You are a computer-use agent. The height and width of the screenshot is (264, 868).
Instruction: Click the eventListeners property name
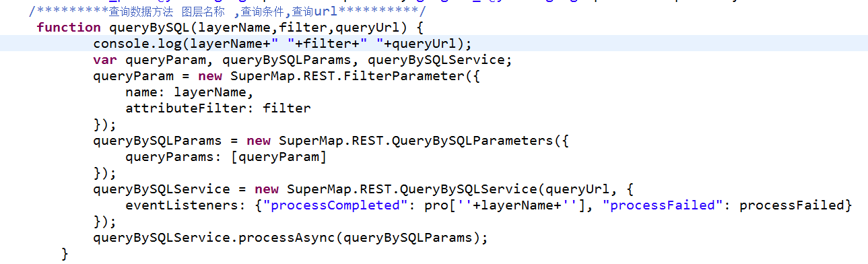182,205
